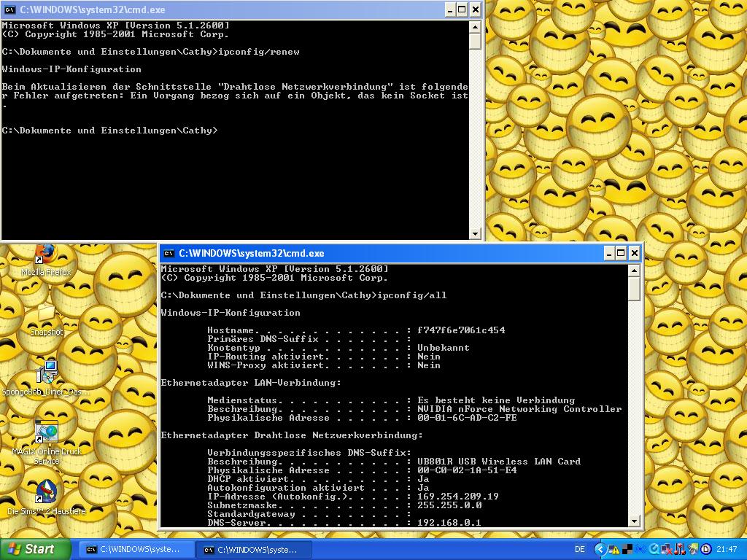The image size is (747, 560).
Task: Open the Start menu
Action: (35, 549)
